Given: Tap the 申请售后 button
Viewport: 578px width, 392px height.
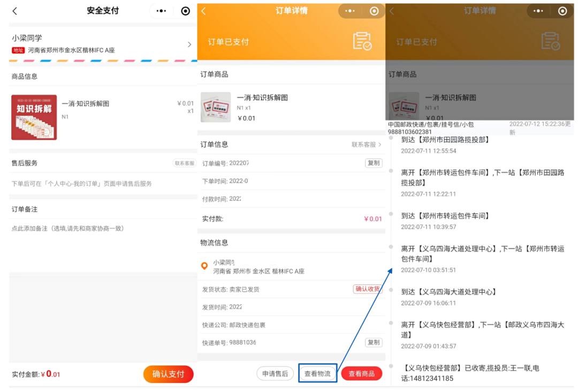Looking at the screenshot, I should click(275, 374).
